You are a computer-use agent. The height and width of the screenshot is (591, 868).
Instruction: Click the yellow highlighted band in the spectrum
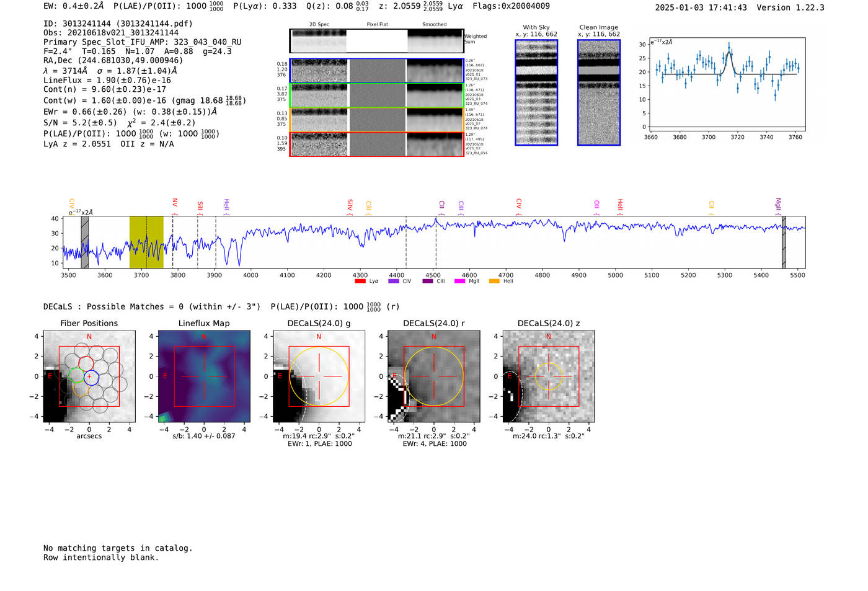point(146,242)
